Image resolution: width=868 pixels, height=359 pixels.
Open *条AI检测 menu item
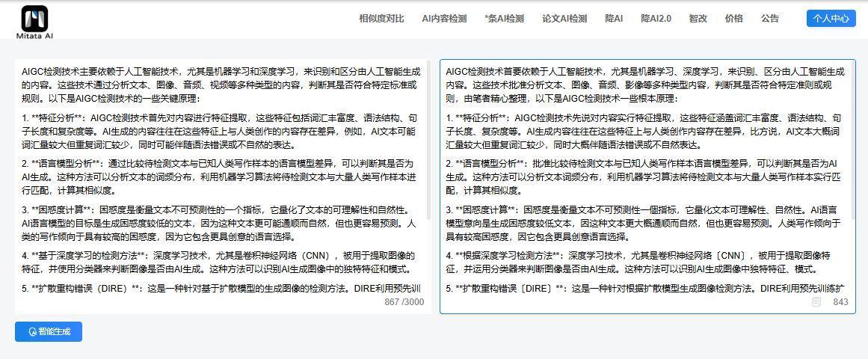(x=504, y=18)
